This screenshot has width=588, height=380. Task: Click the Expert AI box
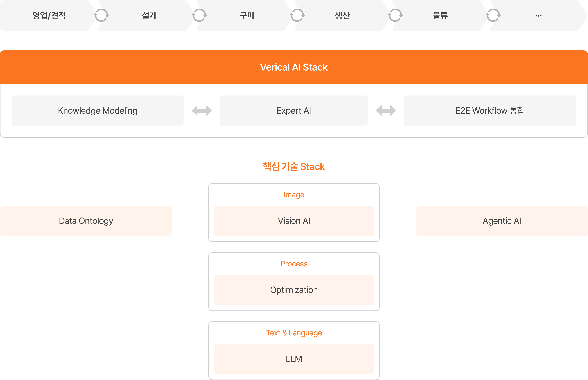[x=294, y=111]
